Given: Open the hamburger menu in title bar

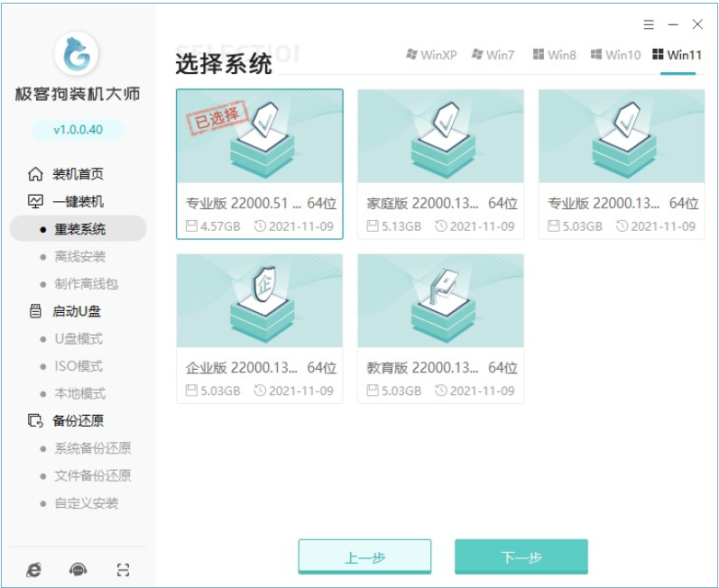Looking at the screenshot, I should 649,24.
